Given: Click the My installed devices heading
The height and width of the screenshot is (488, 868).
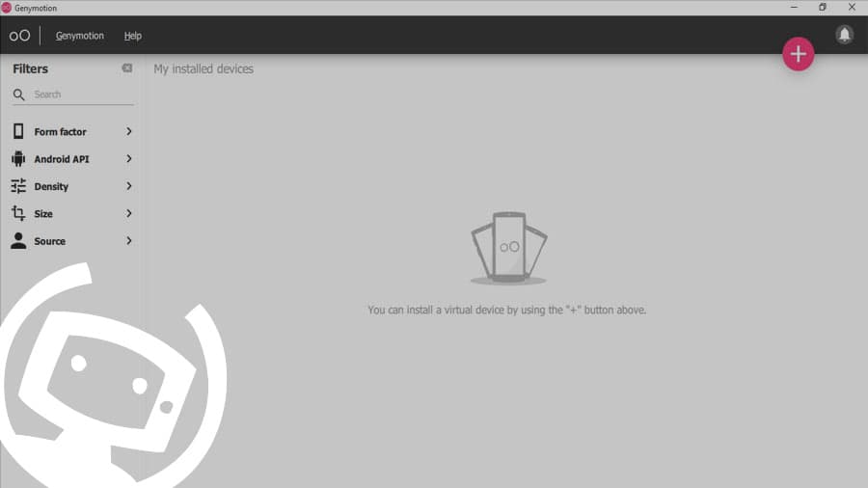Looking at the screenshot, I should pyautogui.click(x=203, y=68).
